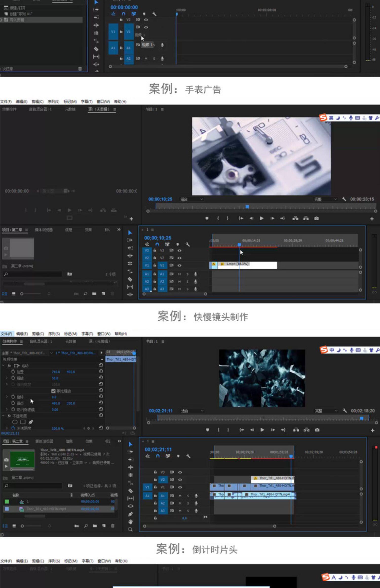Select 1.mp4 [88.3%] clip on V1
The image size is (380, 588).
click(x=247, y=265)
